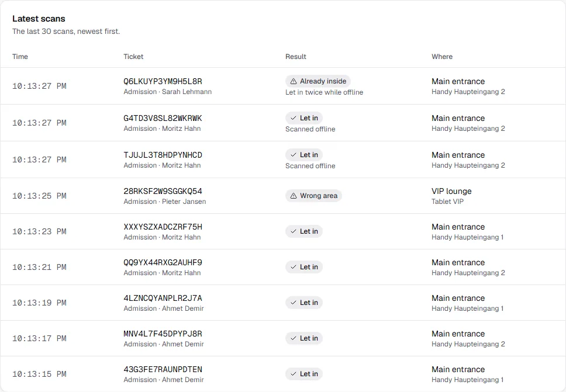Select ticket code G4TD3V8SL82WKRWK
The width and height of the screenshot is (566, 392).
(x=163, y=118)
